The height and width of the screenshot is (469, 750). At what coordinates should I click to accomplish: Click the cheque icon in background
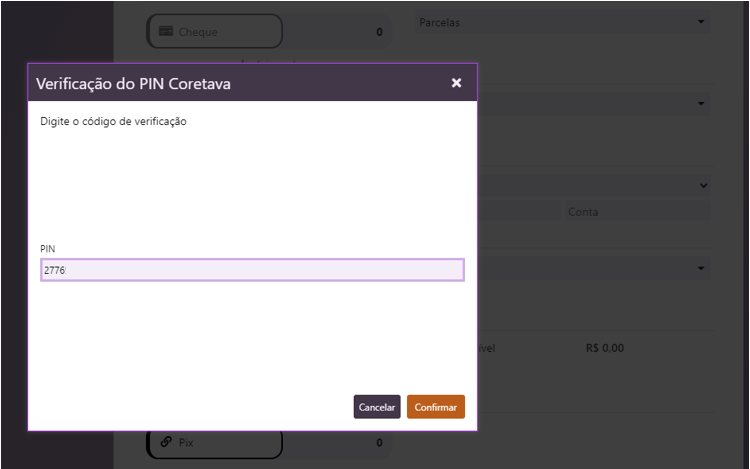165,31
